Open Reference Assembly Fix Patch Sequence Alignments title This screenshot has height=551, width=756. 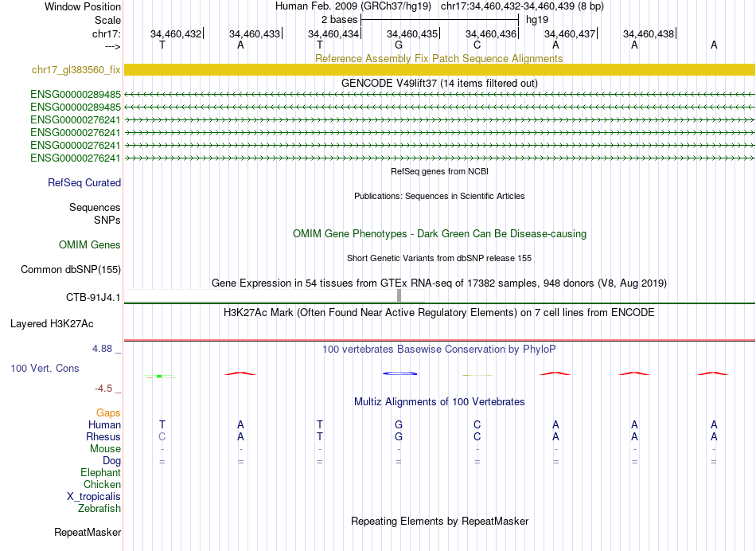438,58
